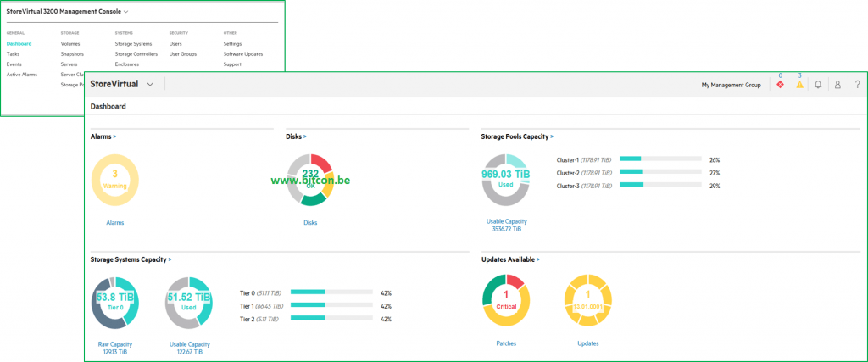Click the Patches link

(506, 343)
